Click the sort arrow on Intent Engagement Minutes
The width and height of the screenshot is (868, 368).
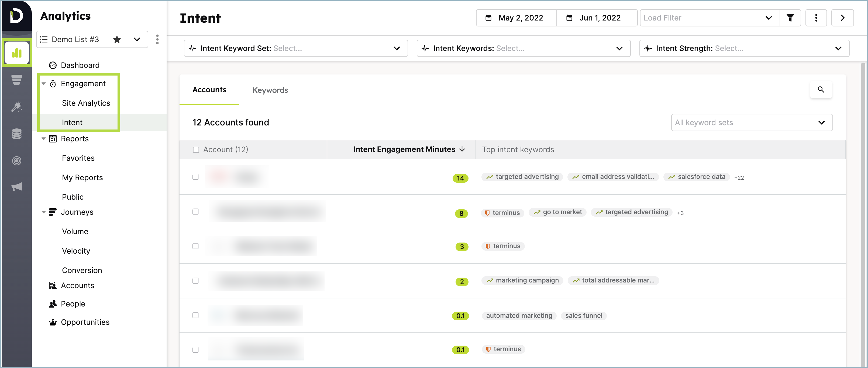tap(462, 149)
